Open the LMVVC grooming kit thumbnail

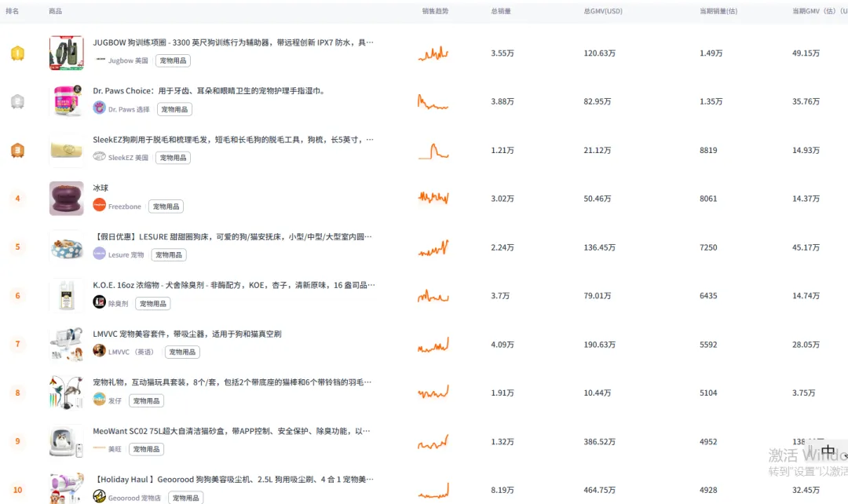coord(67,344)
